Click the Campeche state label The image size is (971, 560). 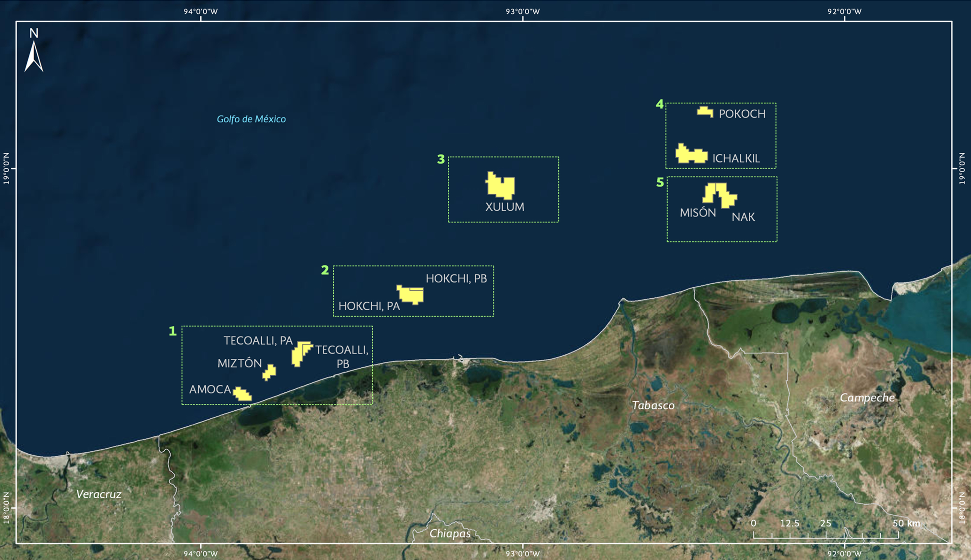[x=867, y=398]
